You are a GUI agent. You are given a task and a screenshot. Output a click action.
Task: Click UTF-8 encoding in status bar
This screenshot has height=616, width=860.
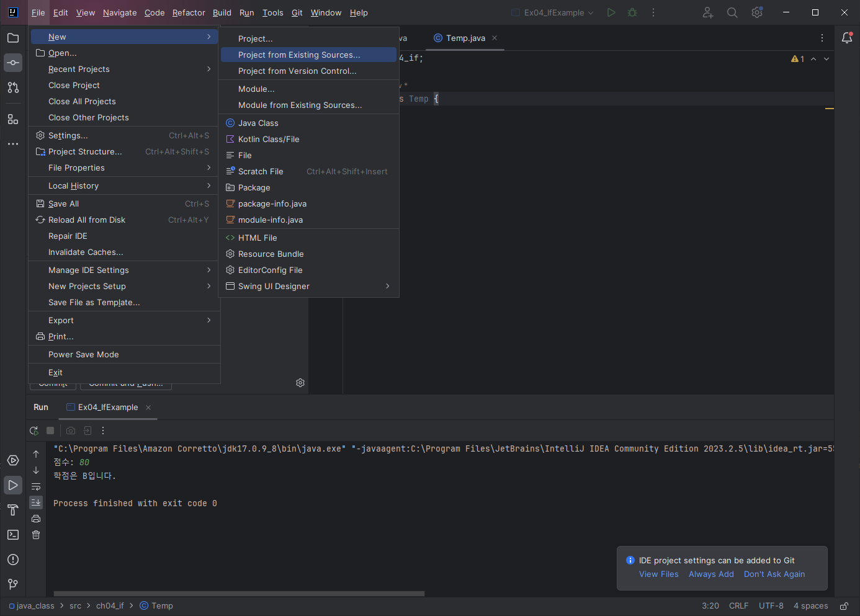(771, 606)
